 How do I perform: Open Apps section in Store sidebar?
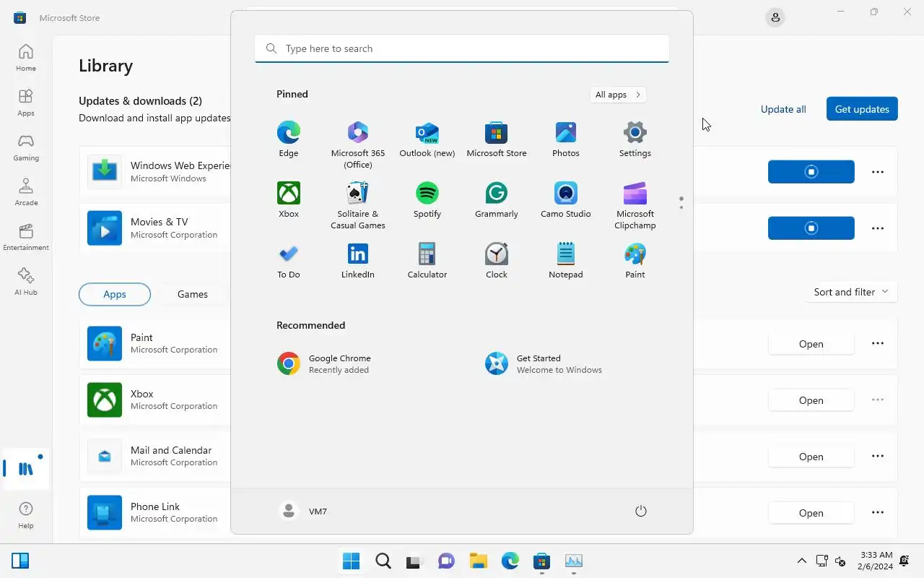[26, 103]
